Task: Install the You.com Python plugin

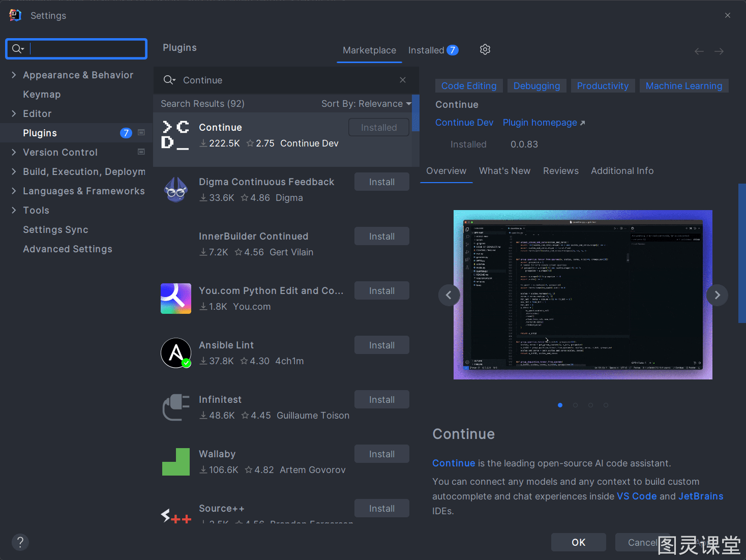Action: click(382, 291)
